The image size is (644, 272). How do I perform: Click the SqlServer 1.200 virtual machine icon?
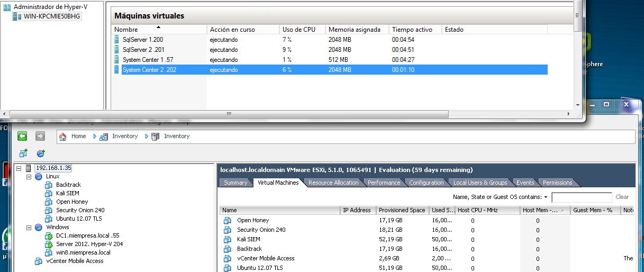[117, 40]
